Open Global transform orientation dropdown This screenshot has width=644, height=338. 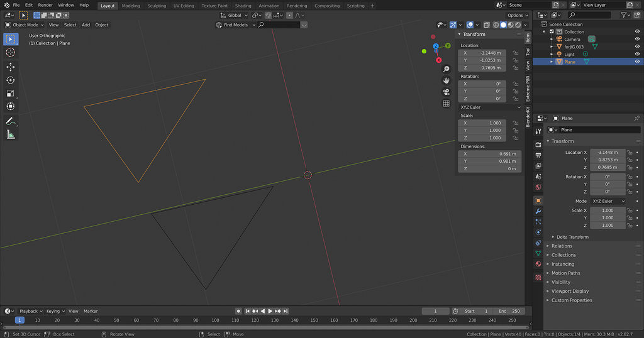[234, 15]
